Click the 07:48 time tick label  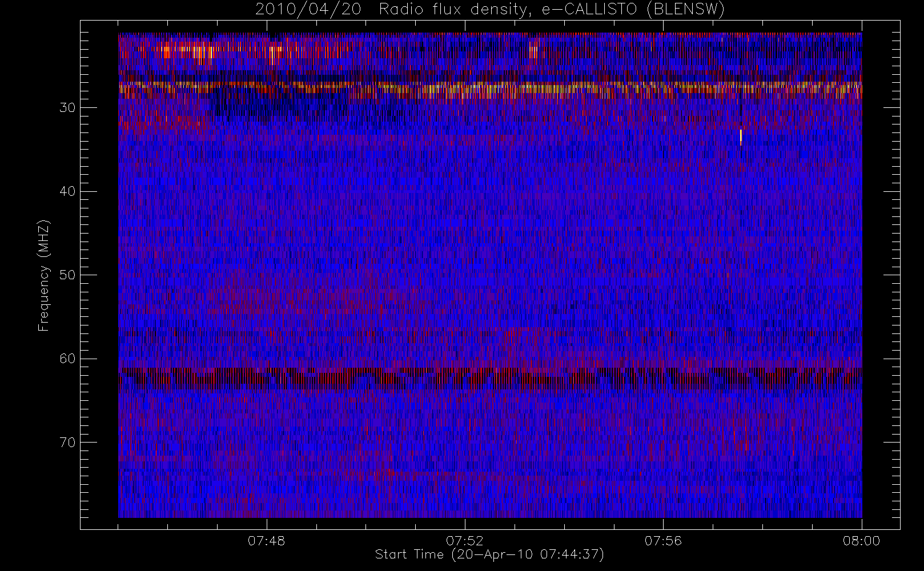tap(267, 541)
